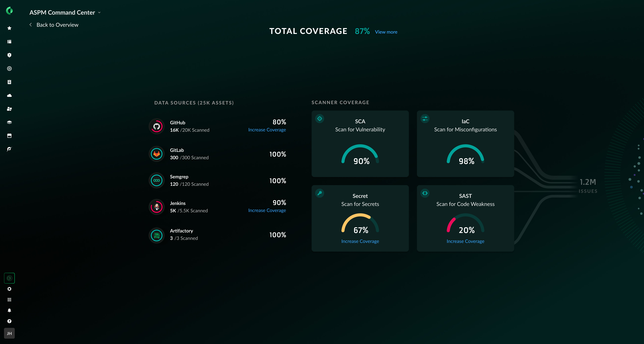Click the cloud sidebar icon

(x=9, y=95)
